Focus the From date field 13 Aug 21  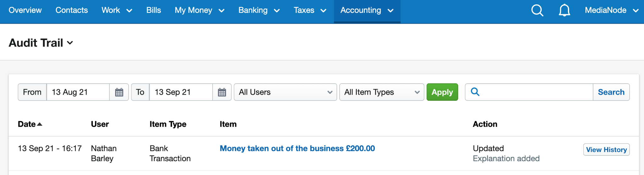78,92
